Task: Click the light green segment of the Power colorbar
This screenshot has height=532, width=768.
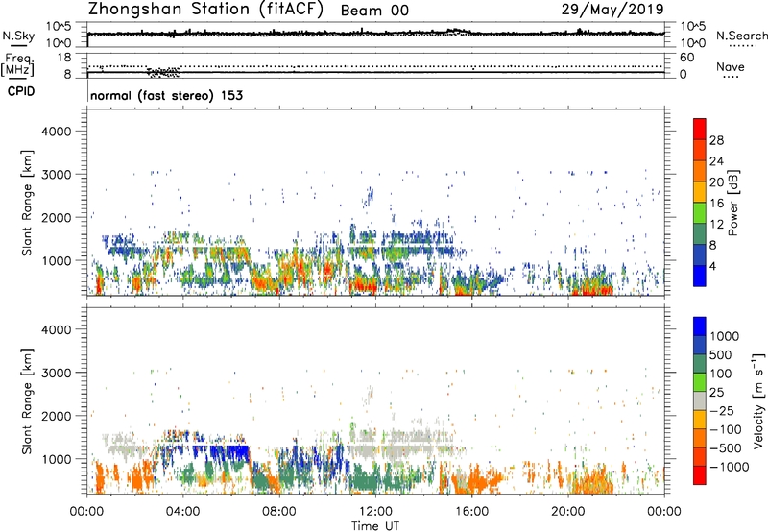Action: pos(700,213)
